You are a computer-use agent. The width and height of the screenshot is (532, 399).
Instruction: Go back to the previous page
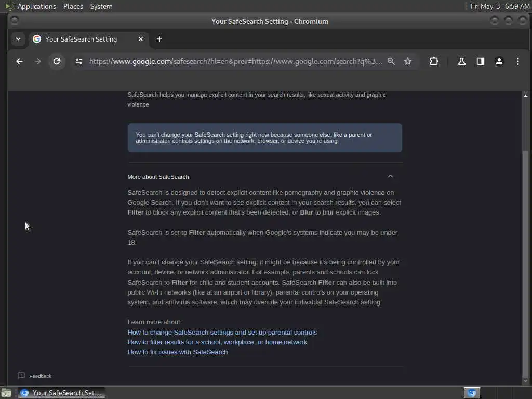[x=19, y=61]
